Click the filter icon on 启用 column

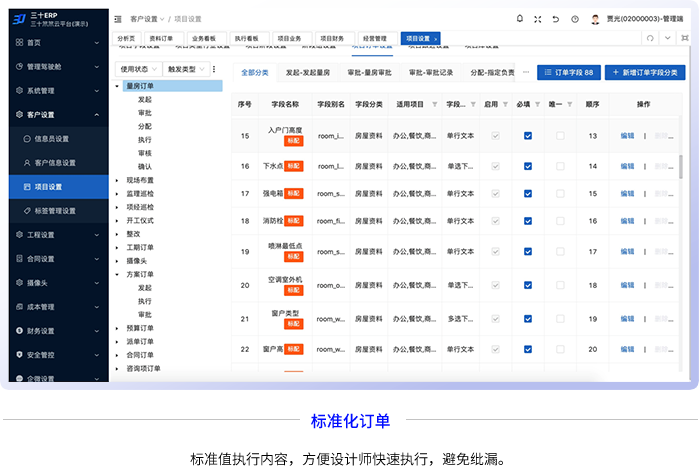coord(506,104)
